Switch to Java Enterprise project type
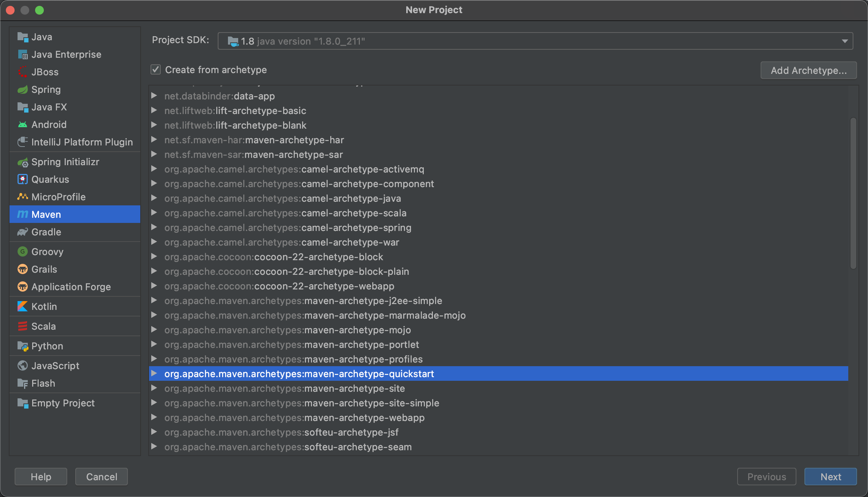Viewport: 868px width, 497px height. coord(75,54)
